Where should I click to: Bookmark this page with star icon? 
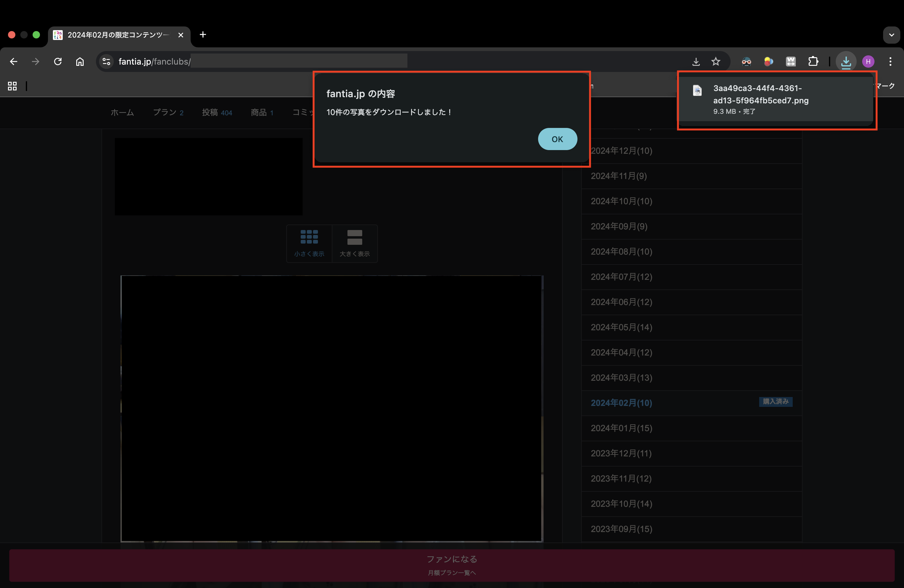pos(716,62)
